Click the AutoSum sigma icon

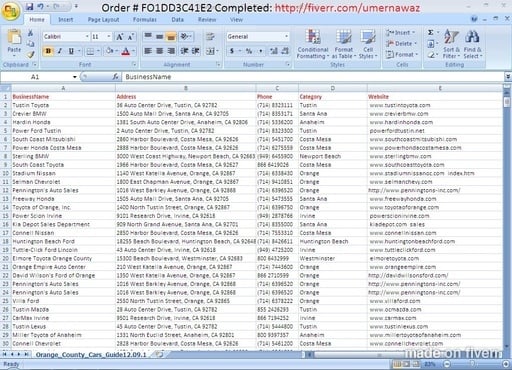point(431,32)
